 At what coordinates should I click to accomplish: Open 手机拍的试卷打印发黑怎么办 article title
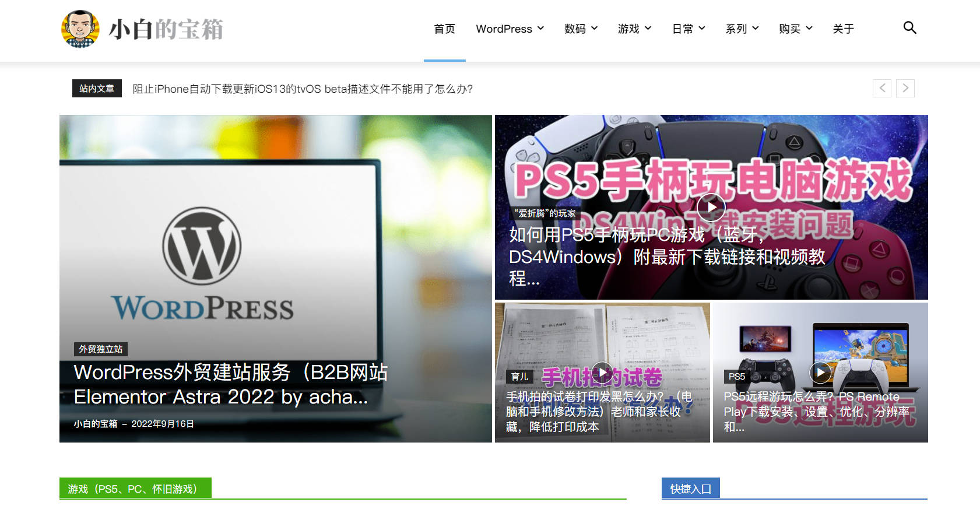click(x=599, y=412)
